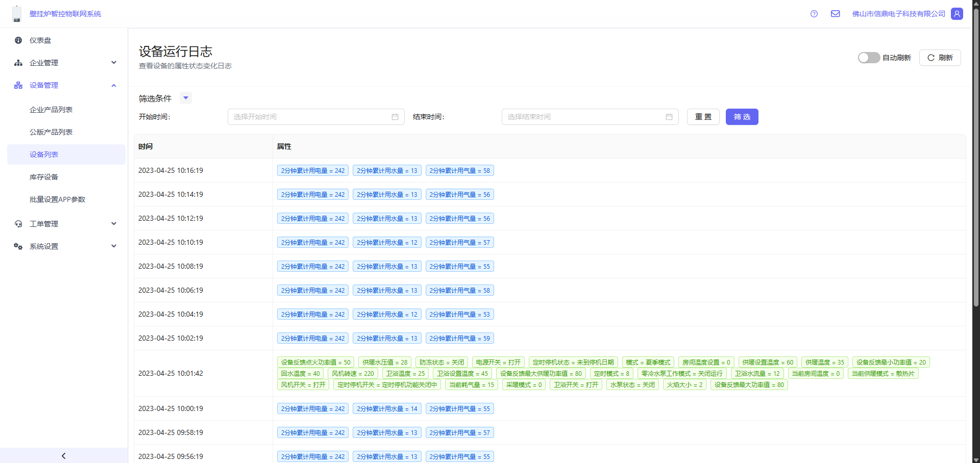Click the 筛选 filter button
The image size is (980, 463).
[x=742, y=117]
